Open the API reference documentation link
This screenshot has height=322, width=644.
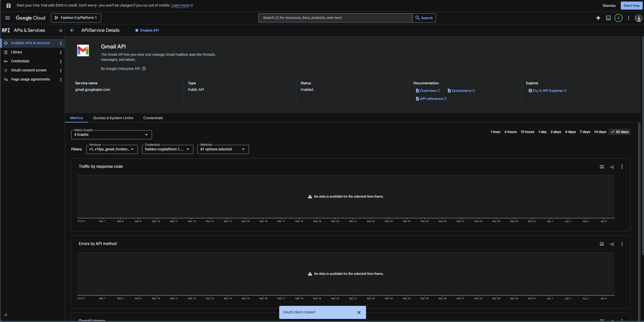click(431, 99)
